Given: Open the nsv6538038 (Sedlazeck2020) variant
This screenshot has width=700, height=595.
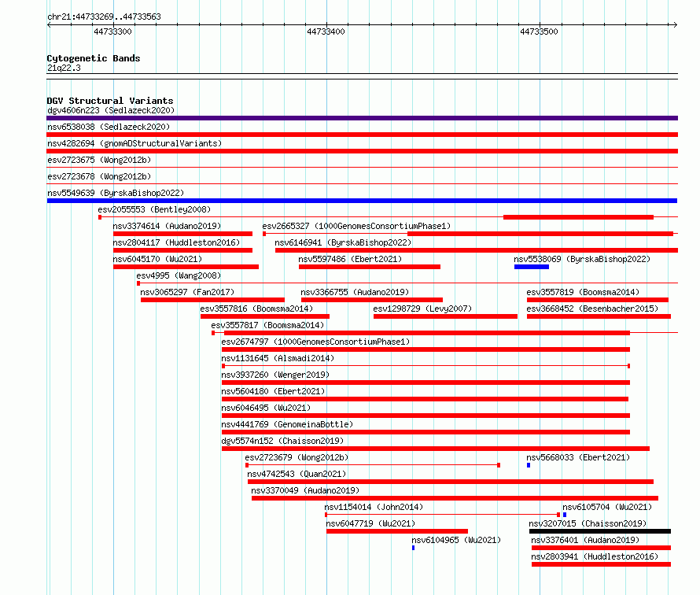Looking at the screenshot, I should [x=109, y=127].
